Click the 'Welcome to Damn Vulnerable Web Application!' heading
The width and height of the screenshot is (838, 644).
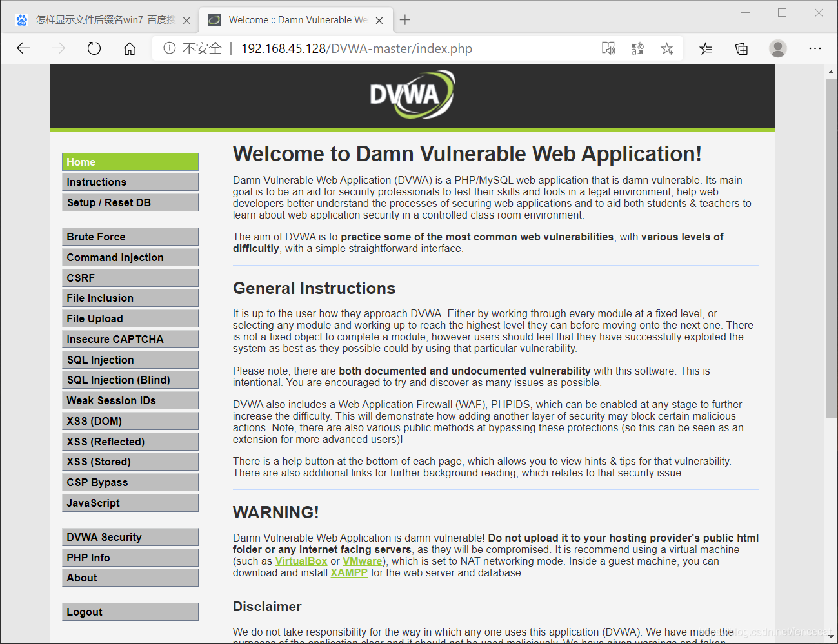(467, 154)
